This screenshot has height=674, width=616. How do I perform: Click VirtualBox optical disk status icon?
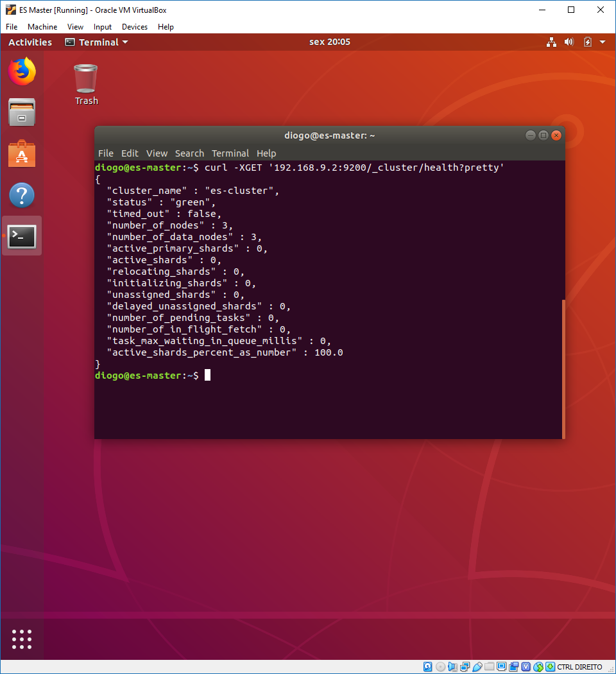click(440, 667)
